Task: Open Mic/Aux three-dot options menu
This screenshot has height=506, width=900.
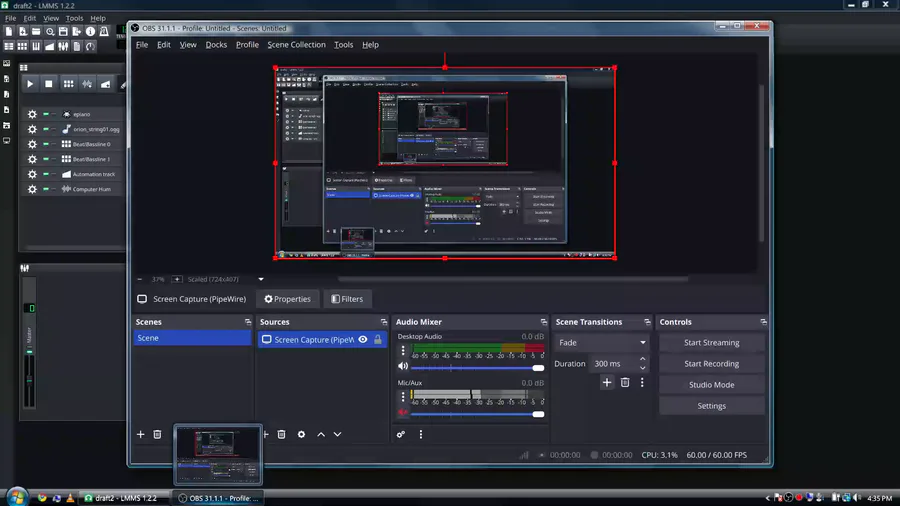Action: pyautogui.click(x=403, y=396)
